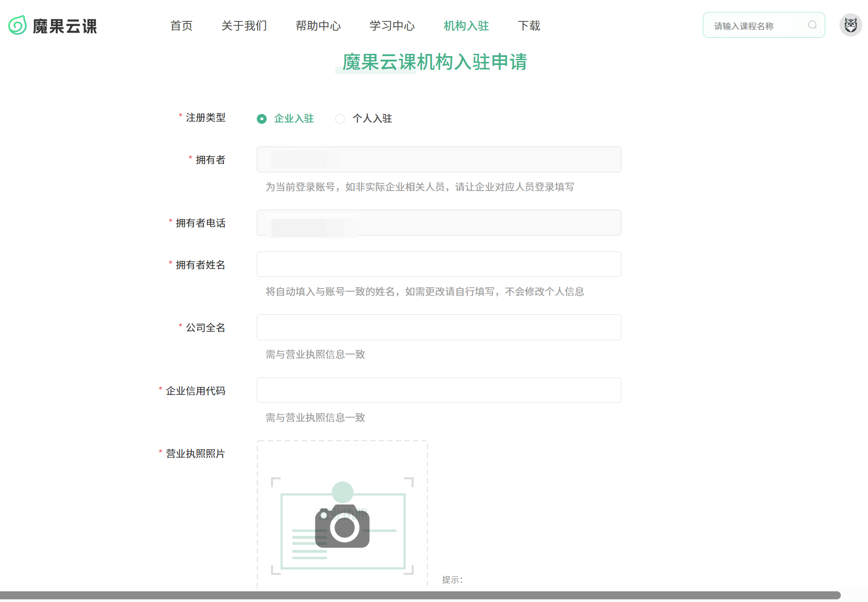Image resolution: width=868 pixels, height=602 pixels.
Task: Click the hint starting 将自动填入与账号一致的姓名
Action: click(425, 292)
